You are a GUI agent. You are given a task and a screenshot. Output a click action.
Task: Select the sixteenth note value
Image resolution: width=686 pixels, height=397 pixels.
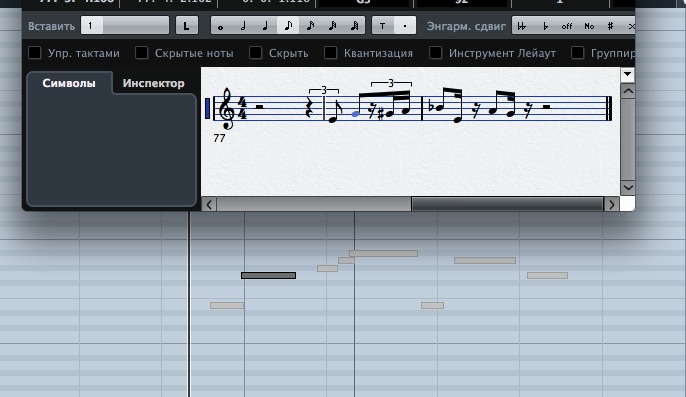click(311, 26)
